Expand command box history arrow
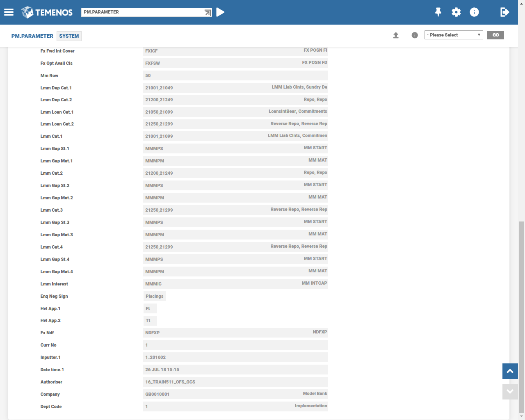Image resolution: width=525 pixels, height=420 pixels. 208,13
